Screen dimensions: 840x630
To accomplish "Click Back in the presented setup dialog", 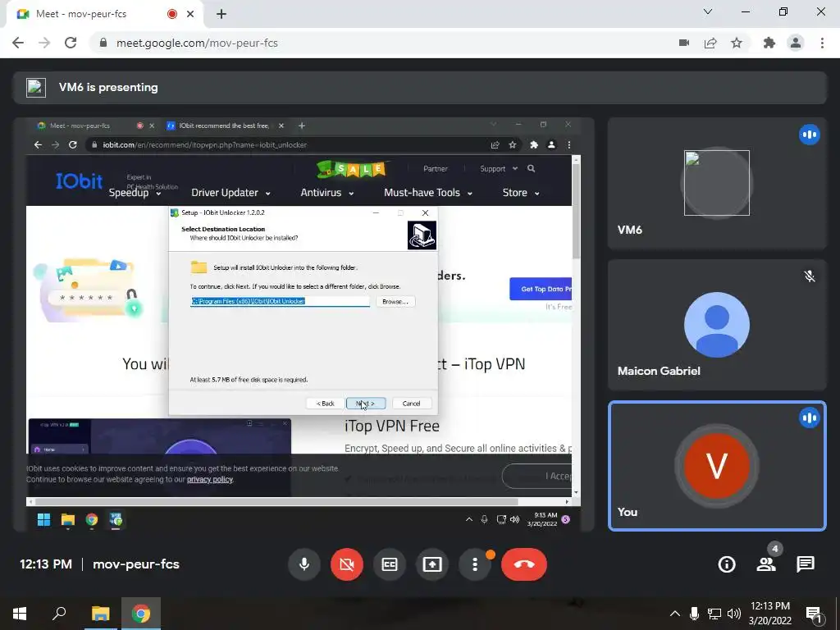I will (x=325, y=404).
